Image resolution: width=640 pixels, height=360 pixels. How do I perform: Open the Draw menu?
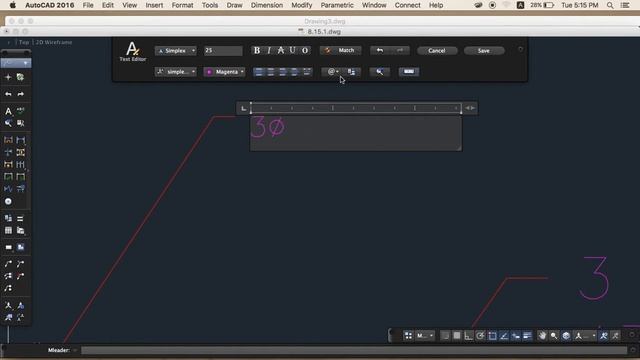coord(234,5)
